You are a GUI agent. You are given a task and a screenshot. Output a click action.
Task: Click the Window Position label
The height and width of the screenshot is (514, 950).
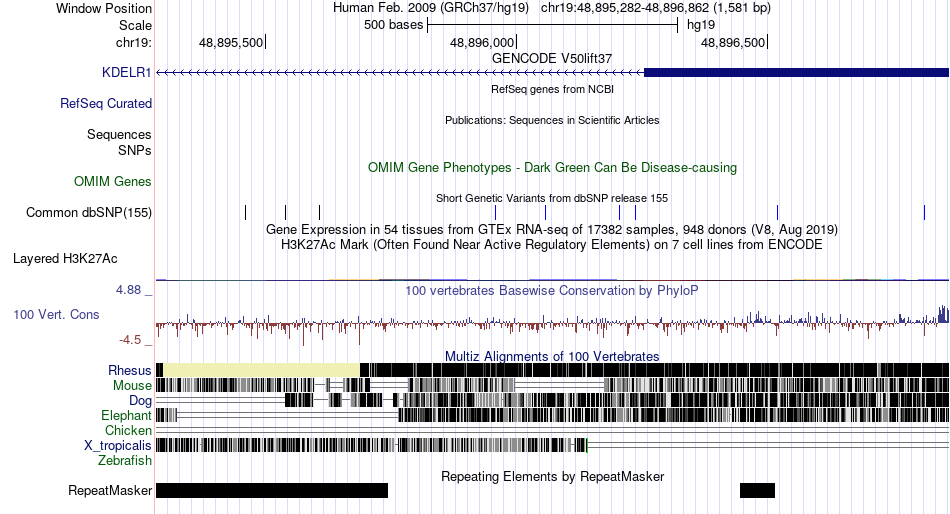[x=104, y=8]
